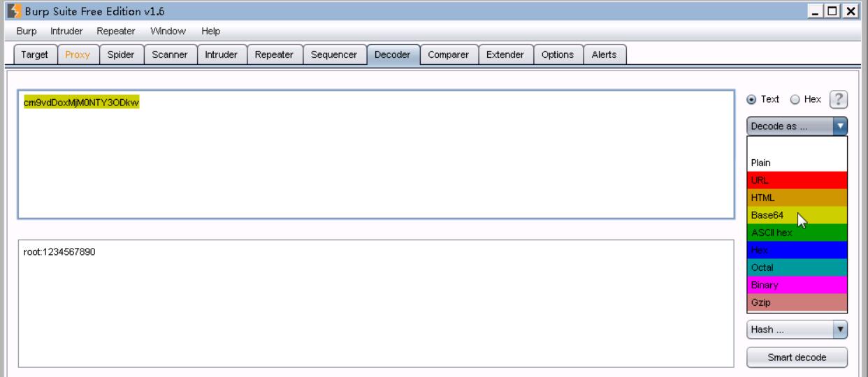Switch to the Options tab
Viewport: 868px width, 377px height.
558,55
